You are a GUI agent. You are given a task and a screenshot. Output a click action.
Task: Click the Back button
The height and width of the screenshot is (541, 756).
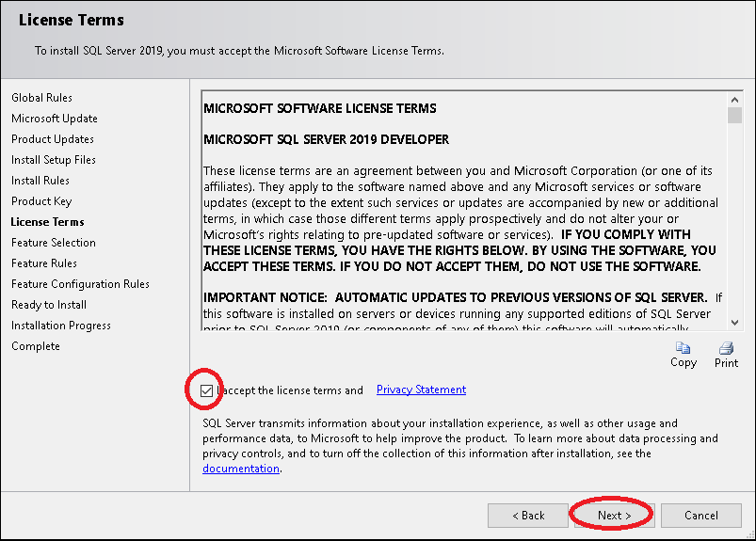click(x=528, y=516)
